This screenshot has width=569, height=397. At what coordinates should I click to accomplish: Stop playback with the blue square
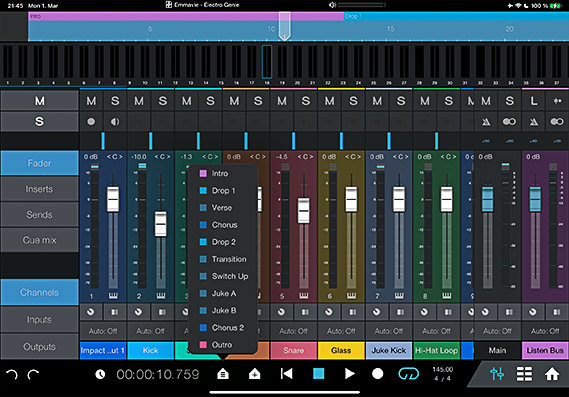(318, 373)
